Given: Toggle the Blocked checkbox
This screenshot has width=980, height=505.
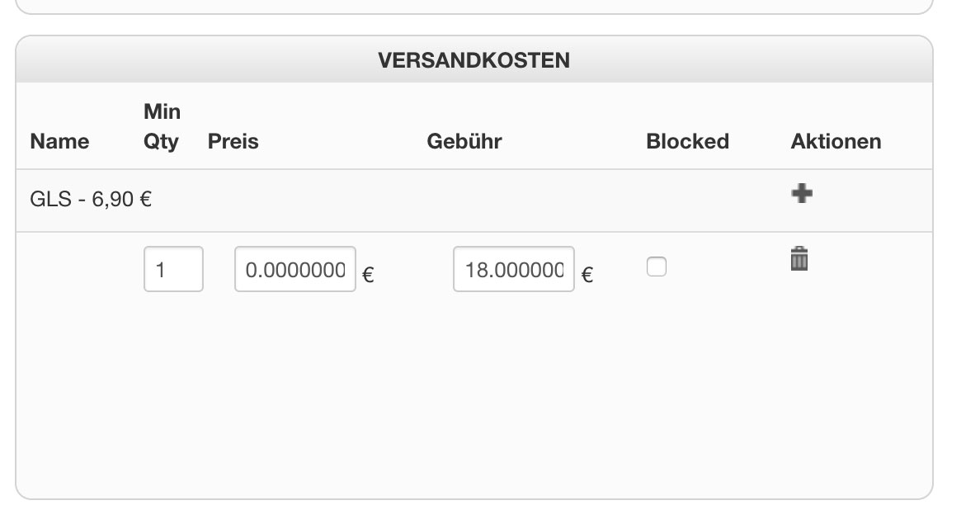Looking at the screenshot, I should tap(656, 267).
